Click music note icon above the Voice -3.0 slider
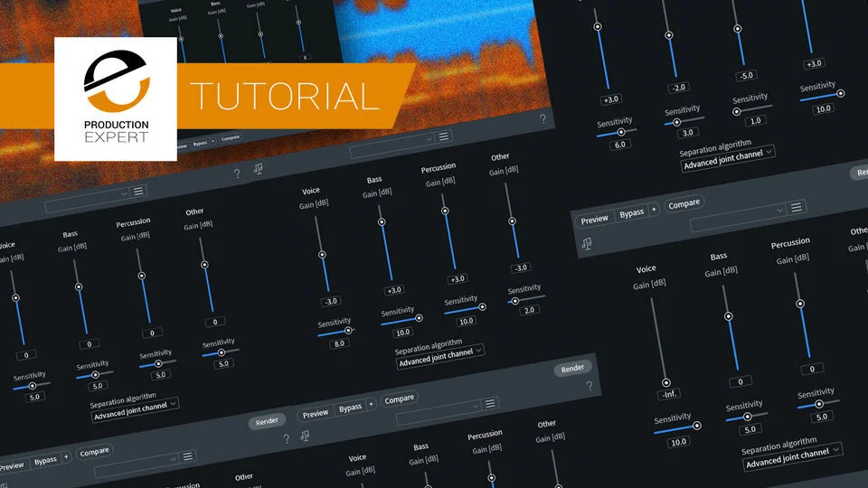This screenshot has height=488, width=868. [258, 168]
